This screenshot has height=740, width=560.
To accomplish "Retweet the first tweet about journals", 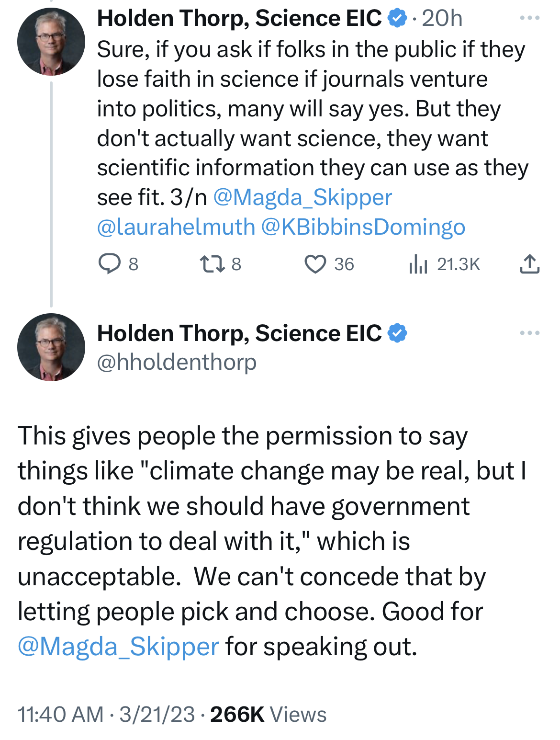I will (213, 264).
